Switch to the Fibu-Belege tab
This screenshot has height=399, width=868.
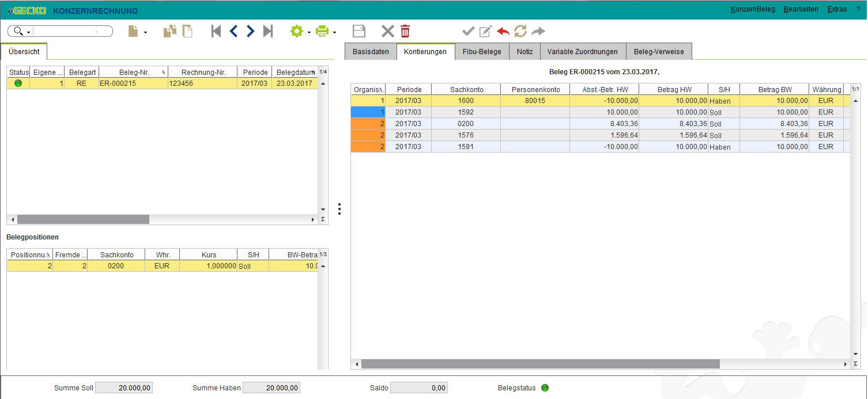pyautogui.click(x=482, y=51)
